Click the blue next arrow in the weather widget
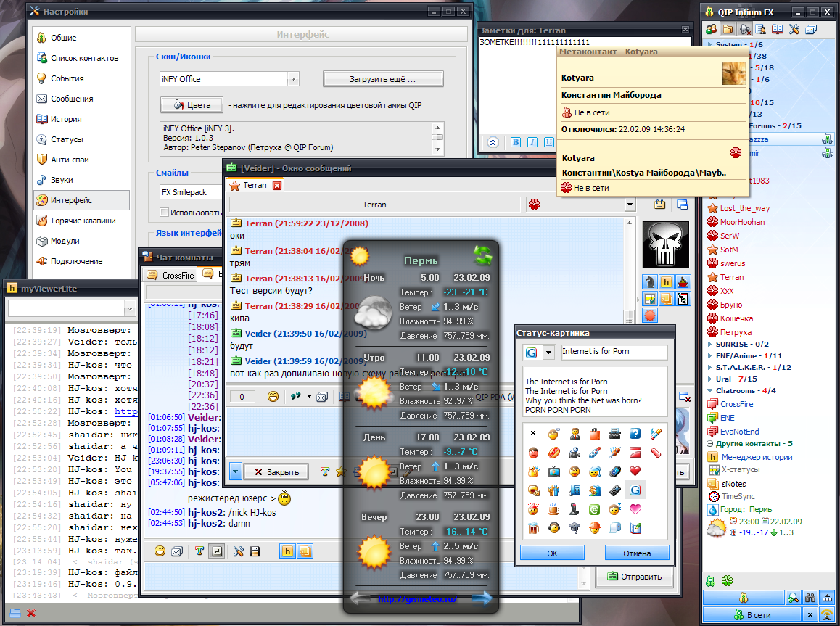This screenshot has width=840, height=626. 482,598
